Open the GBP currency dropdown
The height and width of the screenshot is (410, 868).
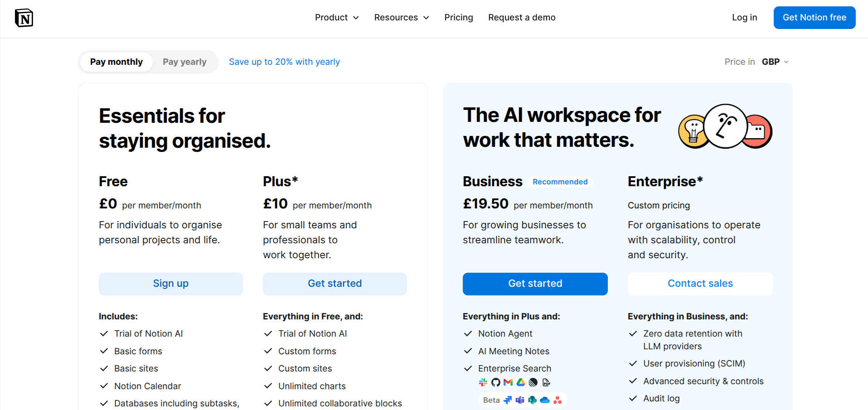775,62
